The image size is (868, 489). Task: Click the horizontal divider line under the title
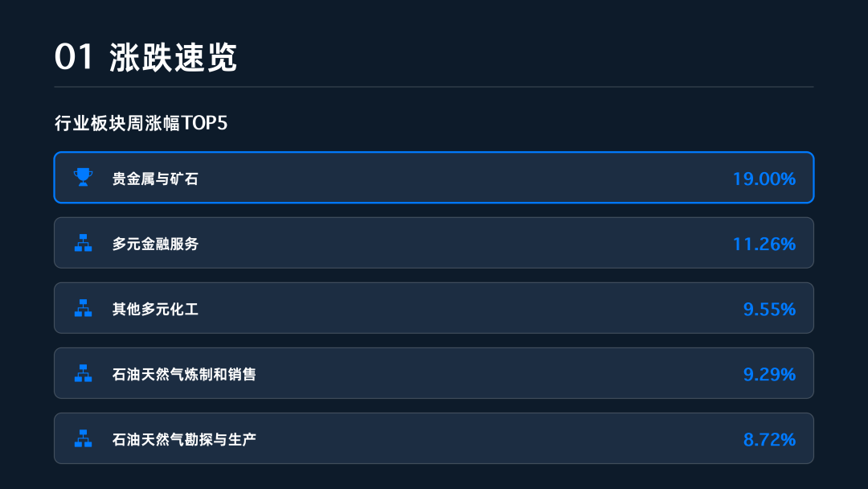click(434, 86)
